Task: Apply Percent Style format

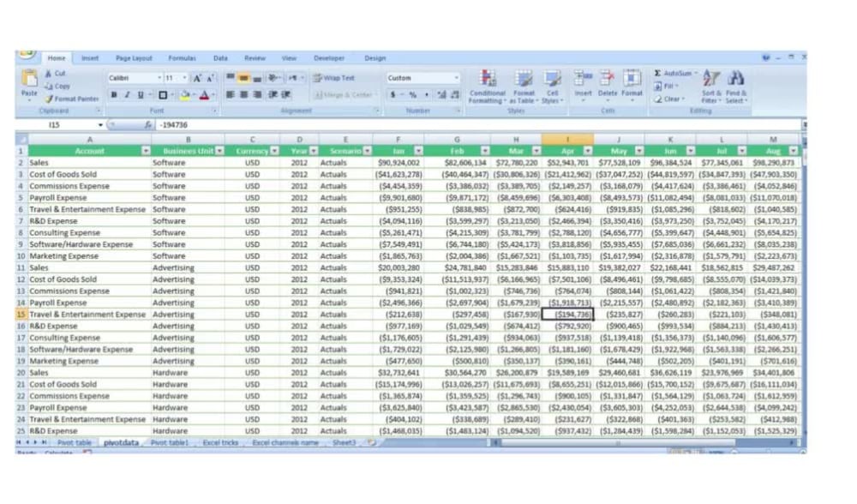Action: (x=413, y=95)
